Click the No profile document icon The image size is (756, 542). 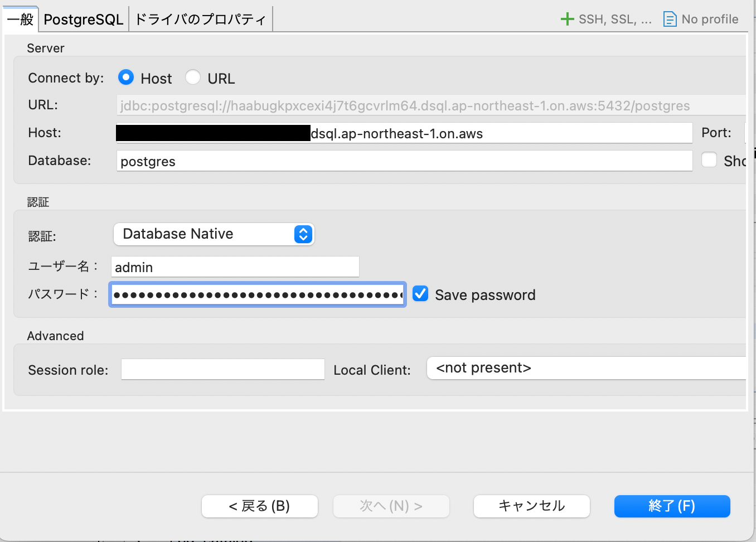pyautogui.click(x=670, y=19)
